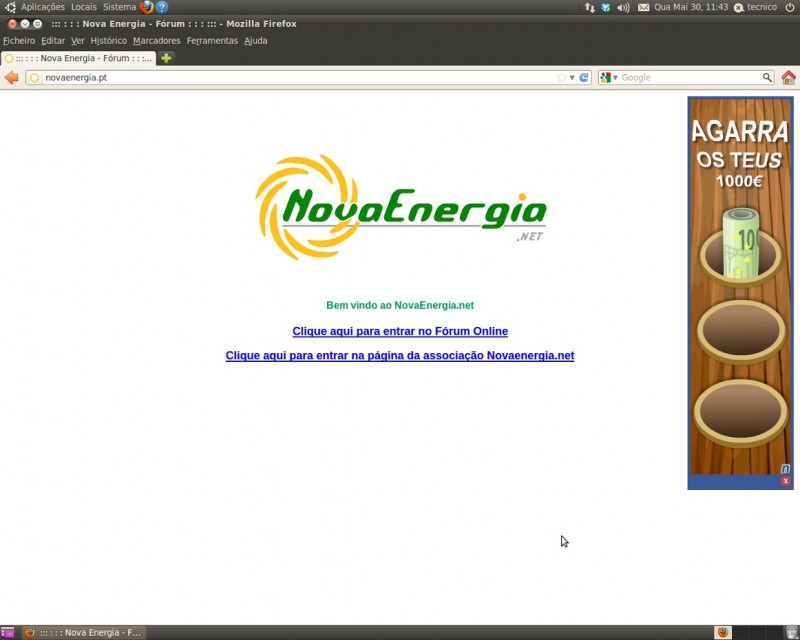Image resolution: width=800 pixels, height=640 pixels.
Task: Open the Sistema panel menu
Action: click(x=119, y=7)
